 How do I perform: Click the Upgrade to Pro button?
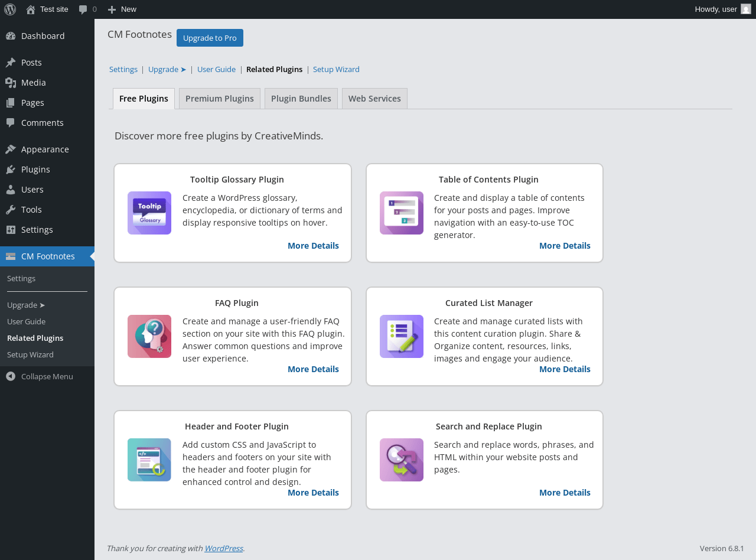click(x=210, y=38)
